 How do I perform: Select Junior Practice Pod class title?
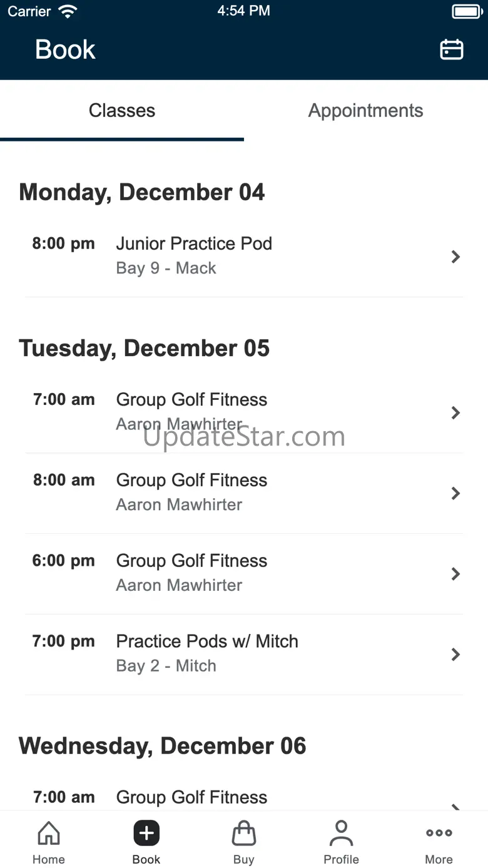[x=194, y=243]
